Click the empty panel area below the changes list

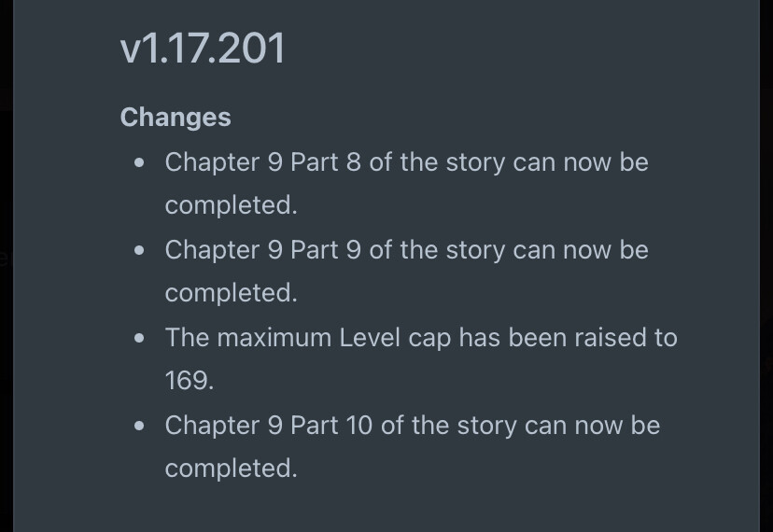click(x=386, y=509)
